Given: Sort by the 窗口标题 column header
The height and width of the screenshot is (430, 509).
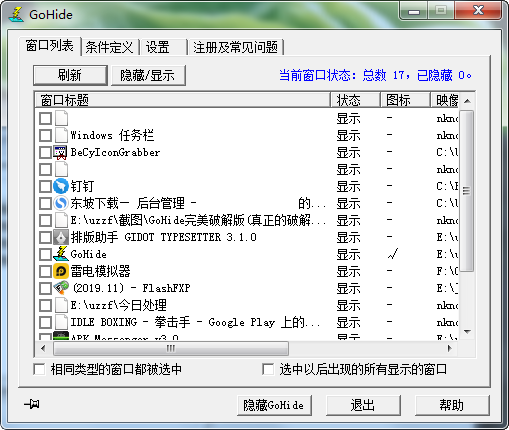Looking at the screenshot, I should [183, 100].
